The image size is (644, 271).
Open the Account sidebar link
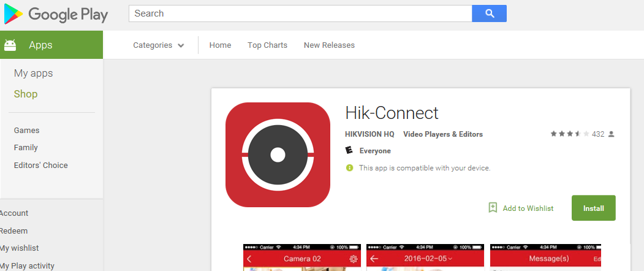click(x=13, y=213)
